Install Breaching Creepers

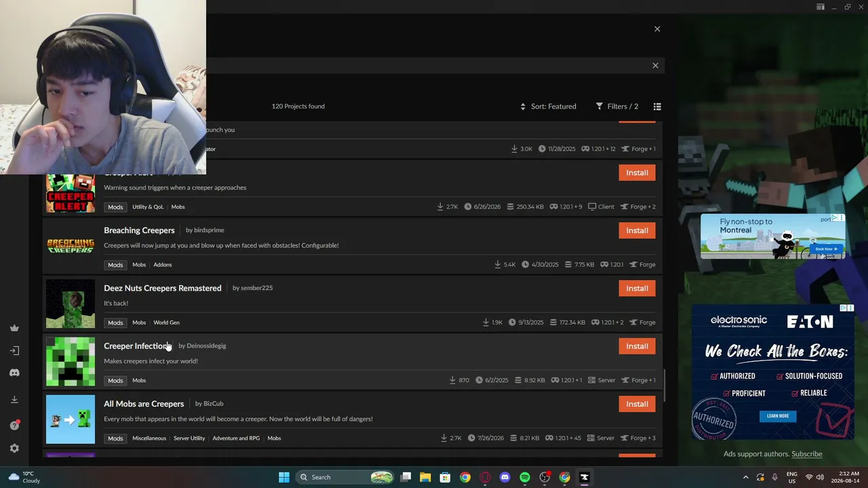coord(637,230)
